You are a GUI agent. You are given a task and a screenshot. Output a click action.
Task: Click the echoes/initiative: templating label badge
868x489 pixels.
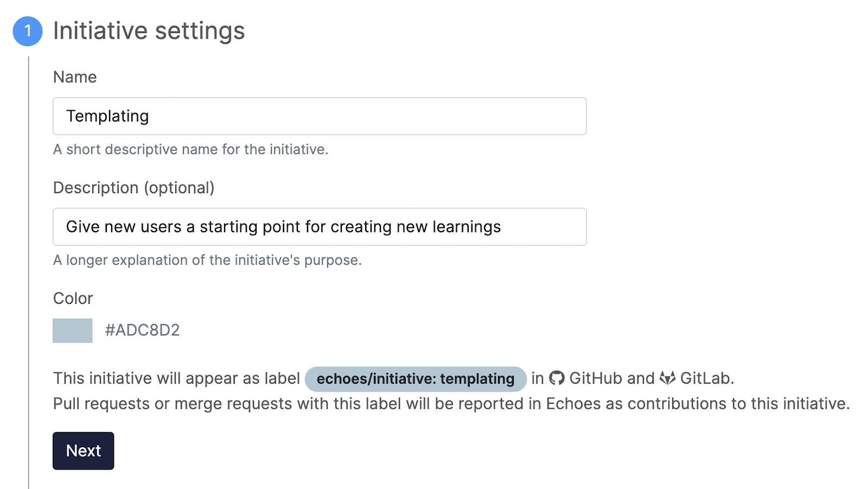tap(416, 379)
